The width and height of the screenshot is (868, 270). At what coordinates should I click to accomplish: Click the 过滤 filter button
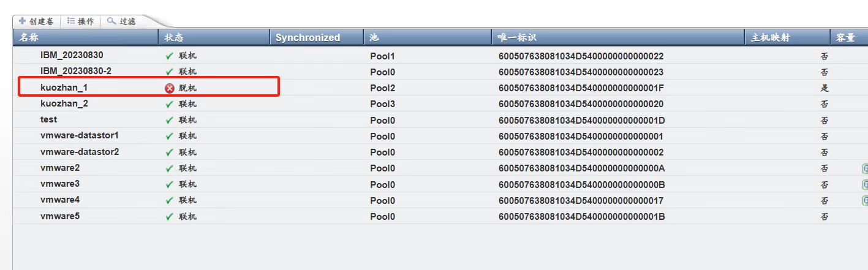point(121,21)
